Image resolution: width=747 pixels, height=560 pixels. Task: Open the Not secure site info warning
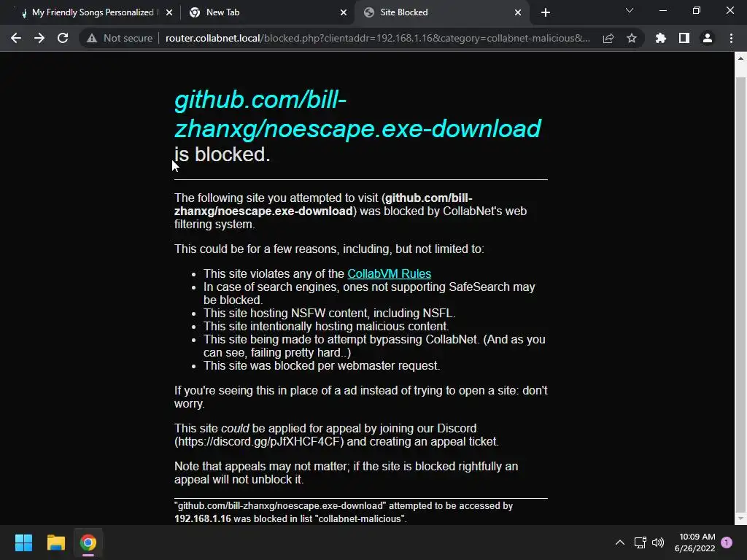pos(120,38)
